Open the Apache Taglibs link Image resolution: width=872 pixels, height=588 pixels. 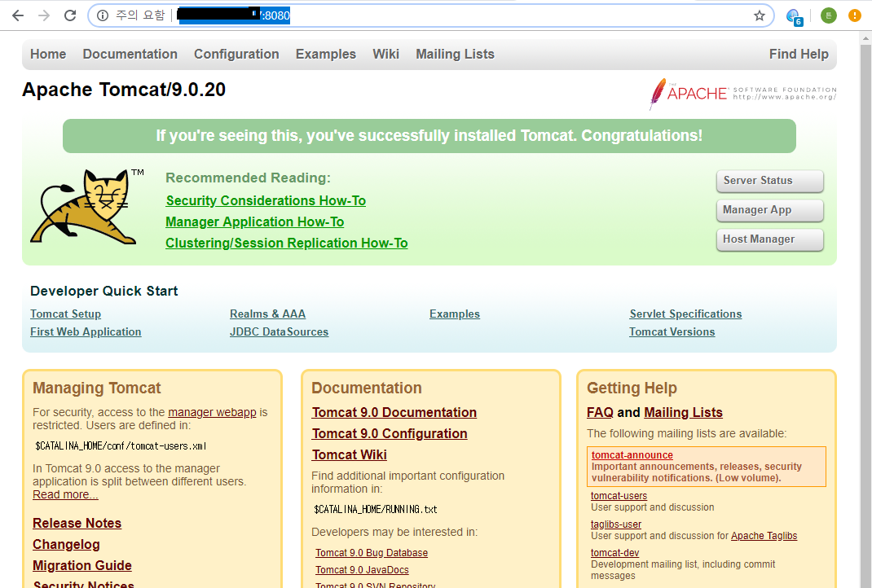pos(764,536)
